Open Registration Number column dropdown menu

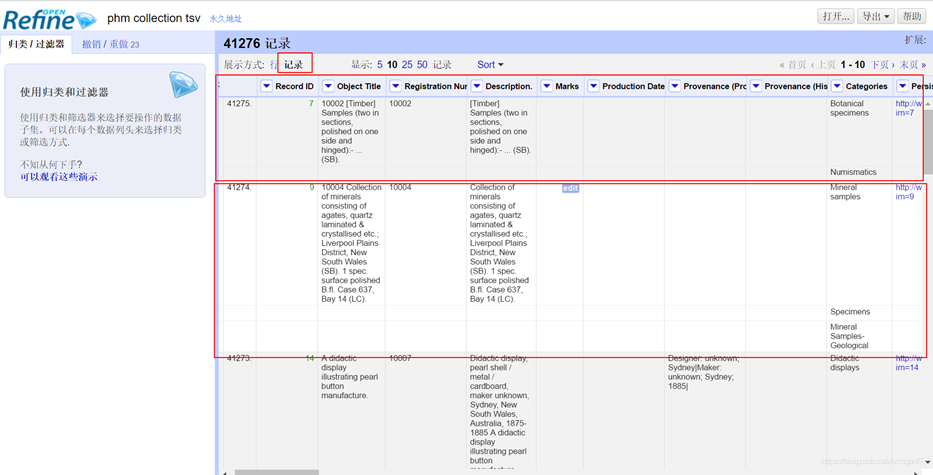point(396,86)
